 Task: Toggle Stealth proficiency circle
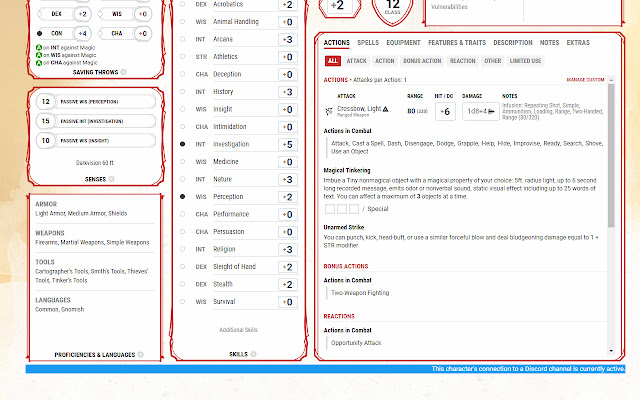[182, 284]
